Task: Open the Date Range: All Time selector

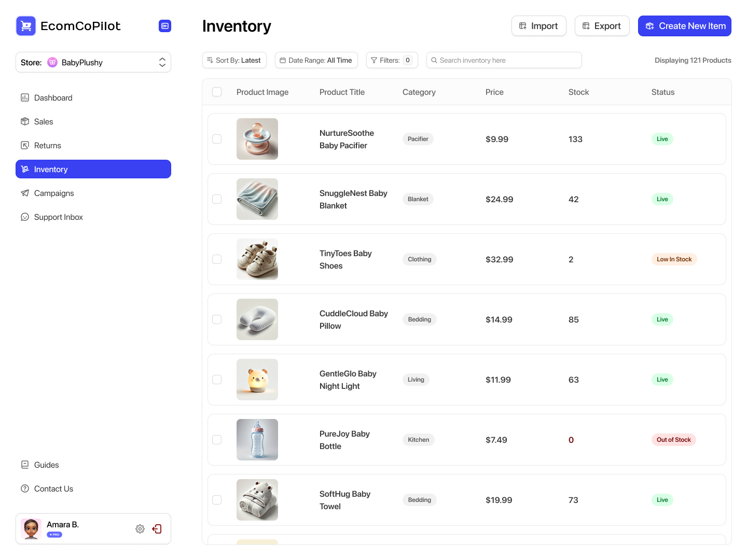Action: pos(316,60)
